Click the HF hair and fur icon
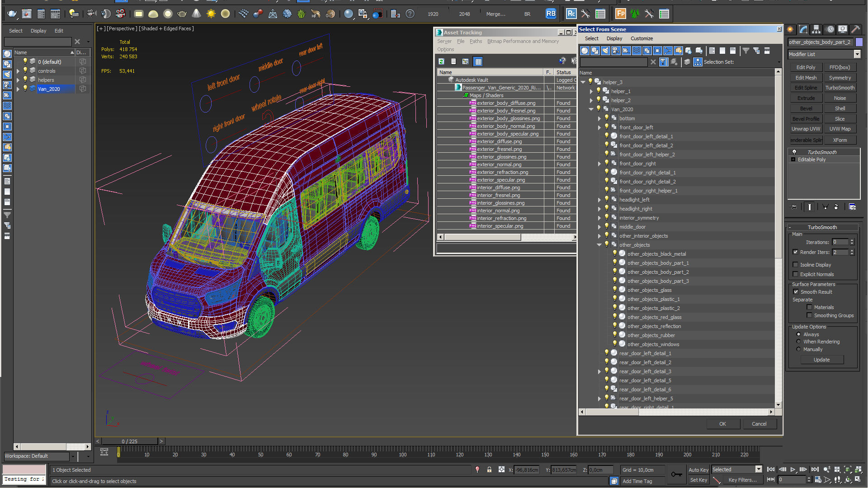 (x=316, y=14)
